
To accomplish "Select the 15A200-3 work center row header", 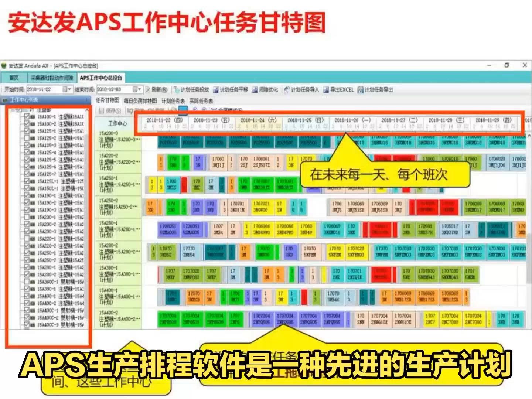I will click(118, 139).
